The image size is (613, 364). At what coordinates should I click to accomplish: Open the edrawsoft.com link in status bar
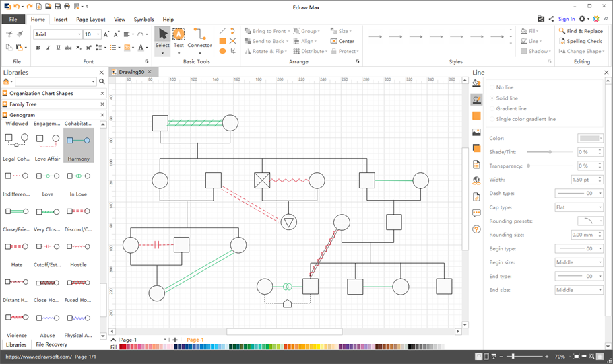(38, 357)
